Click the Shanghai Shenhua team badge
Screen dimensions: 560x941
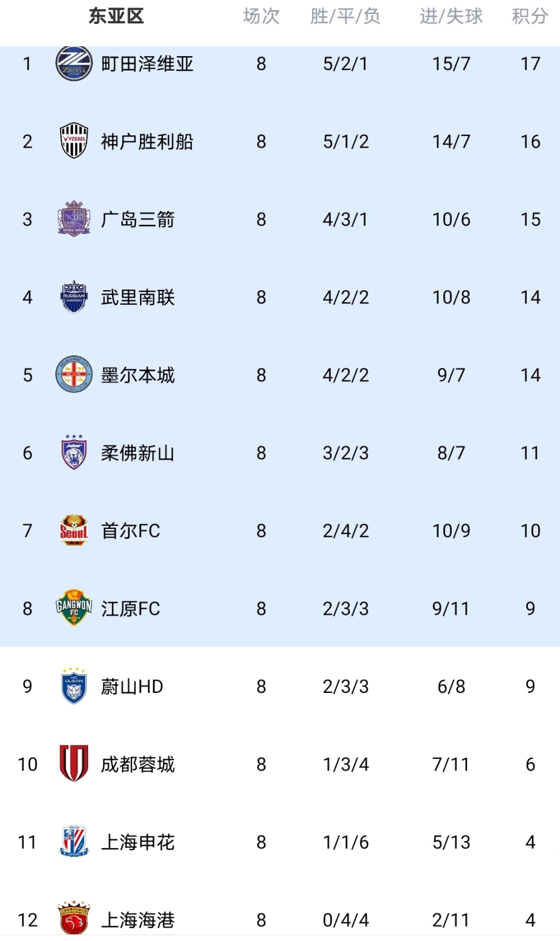[x=74, y=842]
